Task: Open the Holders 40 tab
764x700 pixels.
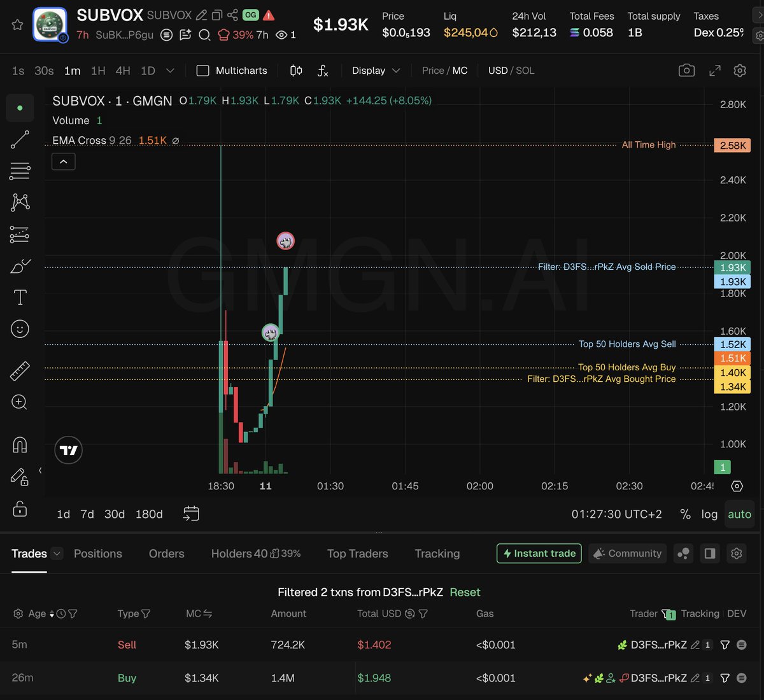Action: (256, 554)
